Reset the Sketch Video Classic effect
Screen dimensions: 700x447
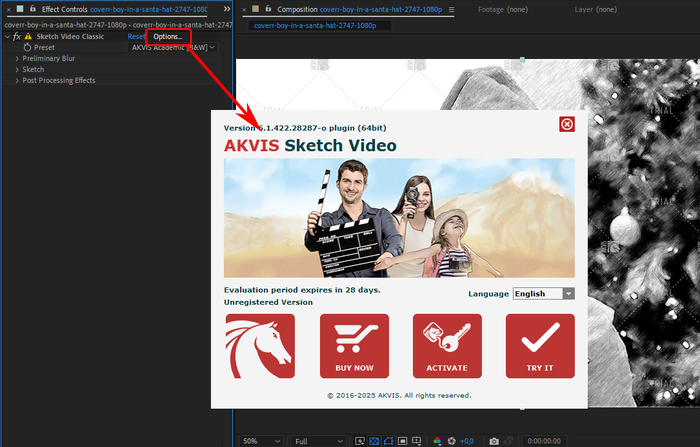pyautogui.click(x=136, y=37)
